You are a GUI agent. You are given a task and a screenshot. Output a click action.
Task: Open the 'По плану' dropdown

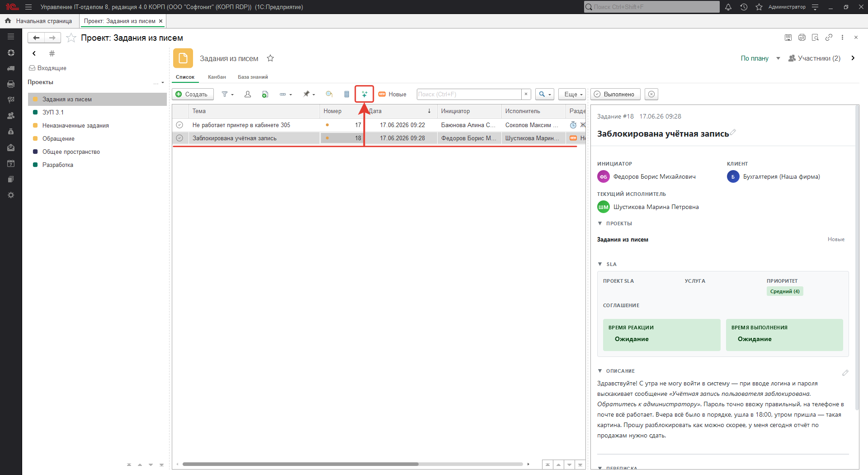[x=760, y=58]
